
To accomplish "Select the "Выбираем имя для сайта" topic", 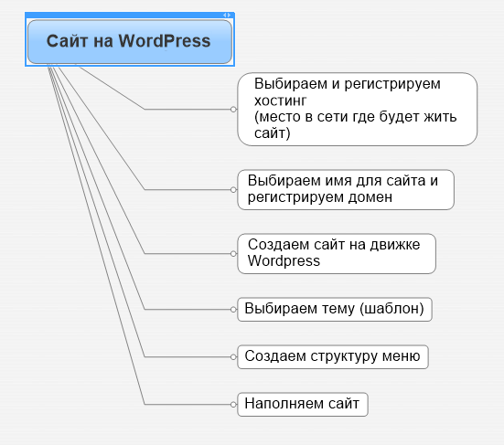I will pos(346,190).
